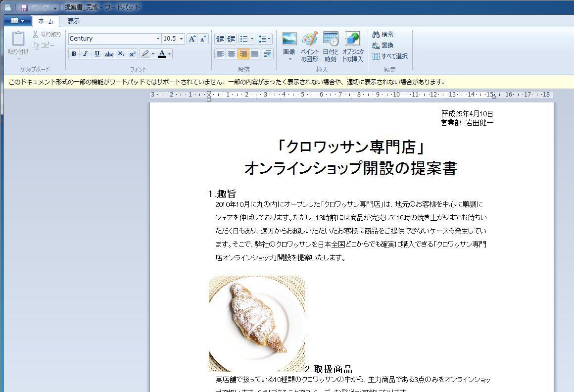This screenshot has height=392, width=574.
Task: Click the decrease indent icon
Action: (x=220, y=39)
